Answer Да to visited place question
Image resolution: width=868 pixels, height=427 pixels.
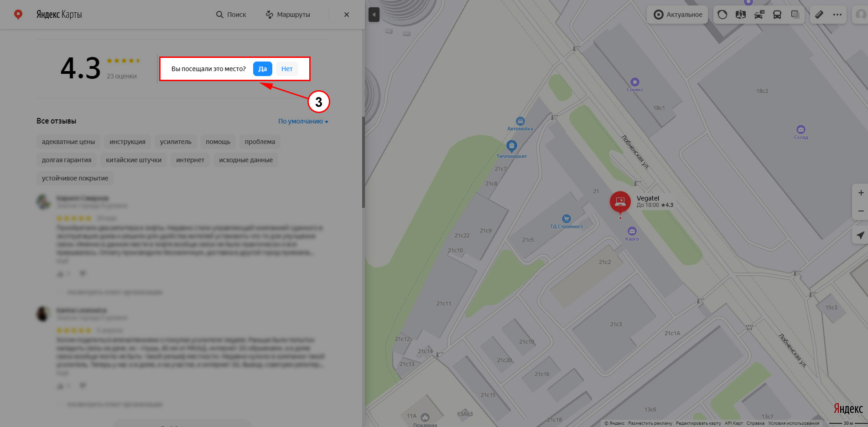(x=263, y=69)
